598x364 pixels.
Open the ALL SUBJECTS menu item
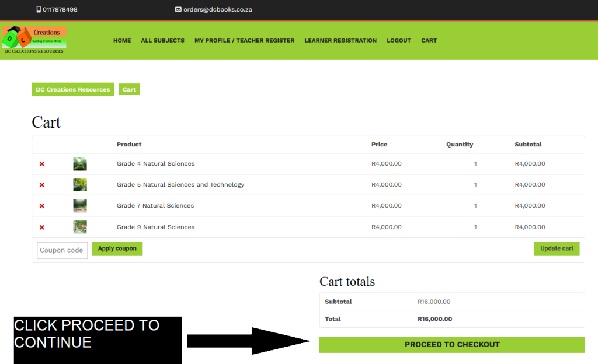coord(162,40)
